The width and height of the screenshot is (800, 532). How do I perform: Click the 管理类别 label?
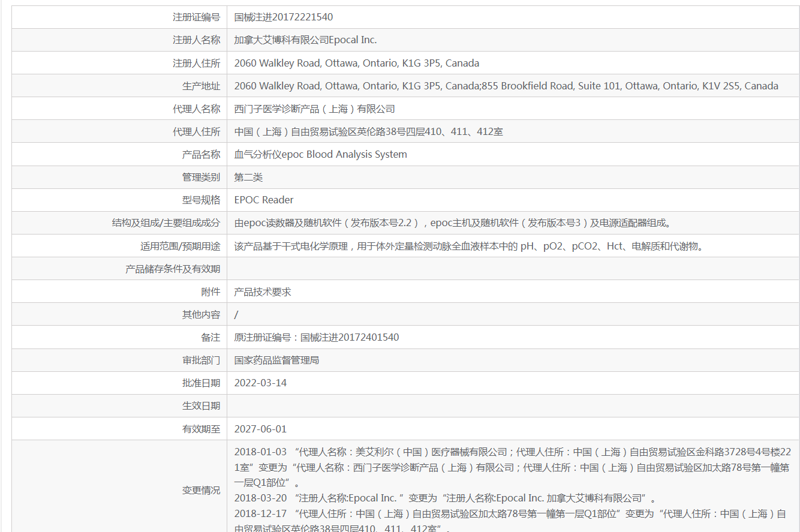(201, 177)
